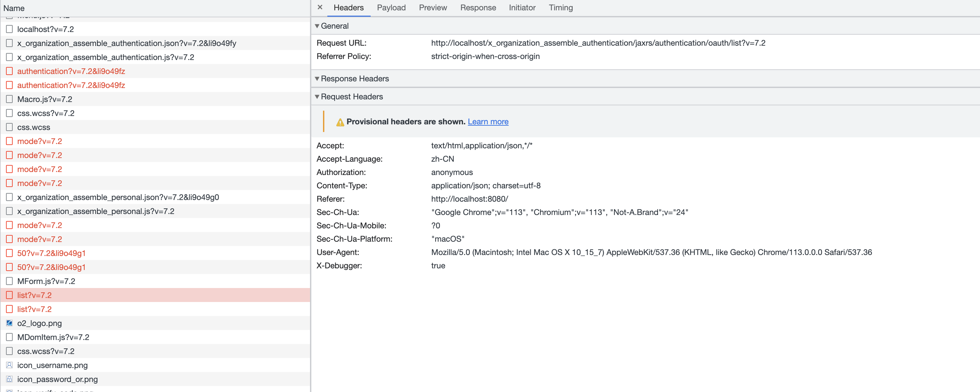Click the icon_password_or.png file icon
The image size is (980, 392).
click(10, 379)
